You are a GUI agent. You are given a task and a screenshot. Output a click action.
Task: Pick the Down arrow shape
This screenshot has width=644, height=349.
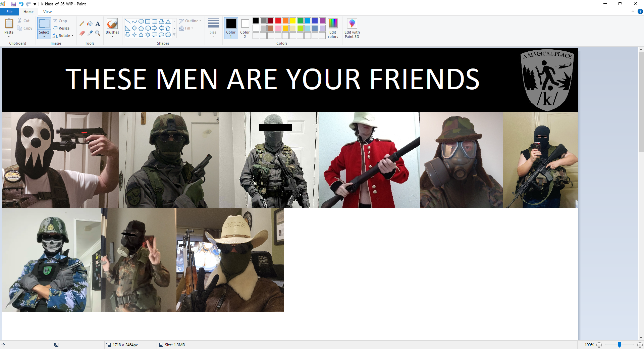coord(128,35)
